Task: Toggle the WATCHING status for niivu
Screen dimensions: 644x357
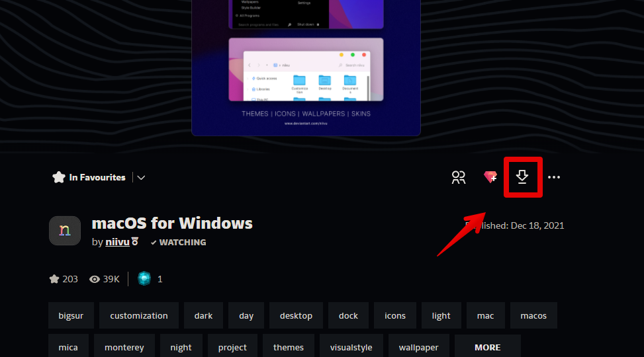Action: click(178, 243)
